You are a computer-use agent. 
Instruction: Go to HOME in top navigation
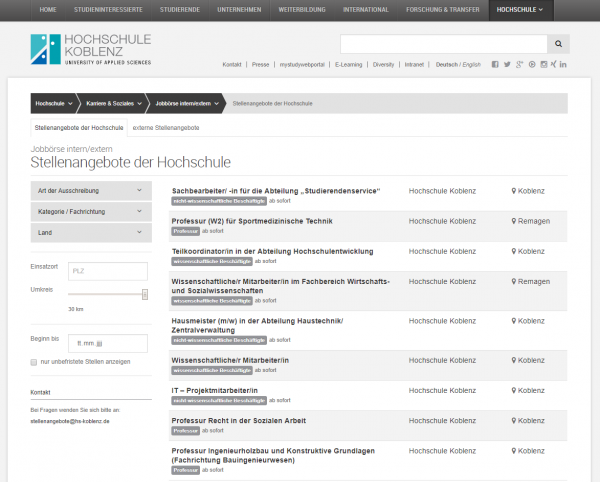[x=48, y=10]
